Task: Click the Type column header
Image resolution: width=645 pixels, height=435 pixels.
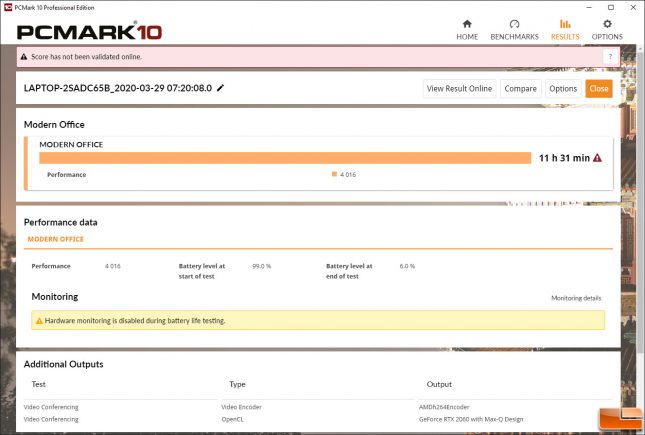Action: tap(237, 384)
